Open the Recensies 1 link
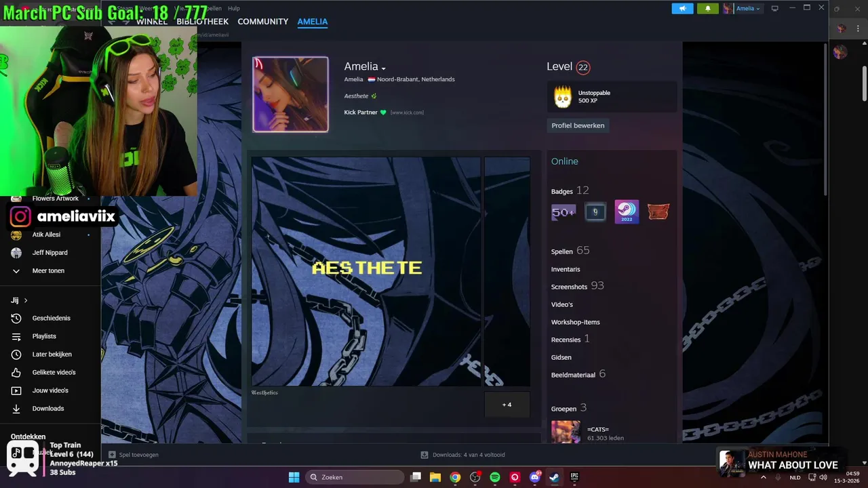This screenshot has width=868, height=488. [x=570, y=339]
